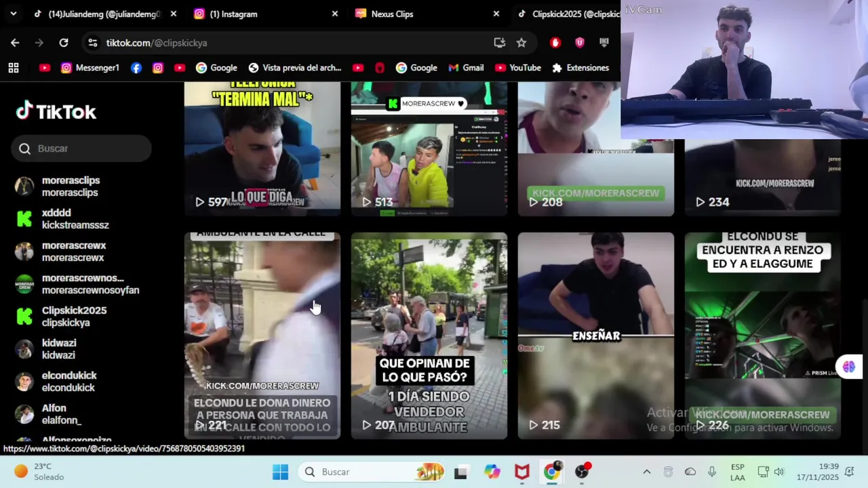This screenshot has width=868, height=488.
Task: Click the TikTok Buscar search field
Action: (x=81, y=148)
